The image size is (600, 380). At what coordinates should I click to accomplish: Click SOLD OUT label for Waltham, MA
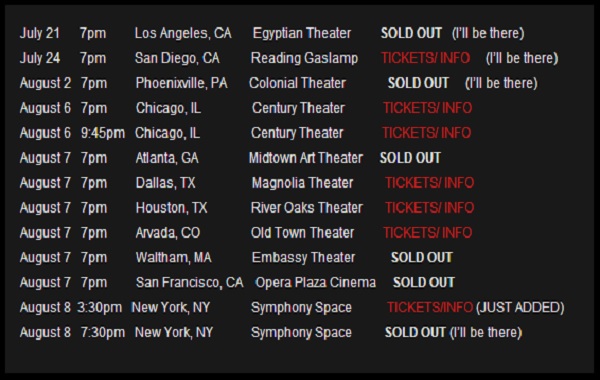coord(422,257)
